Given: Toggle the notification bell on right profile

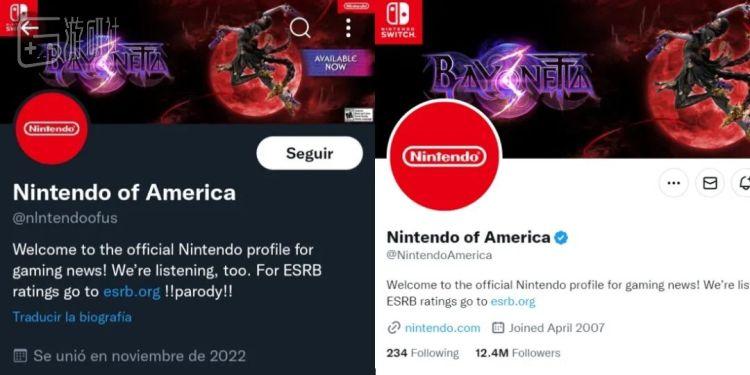Looking at the screenshot, I should click(x=743, y=183).
